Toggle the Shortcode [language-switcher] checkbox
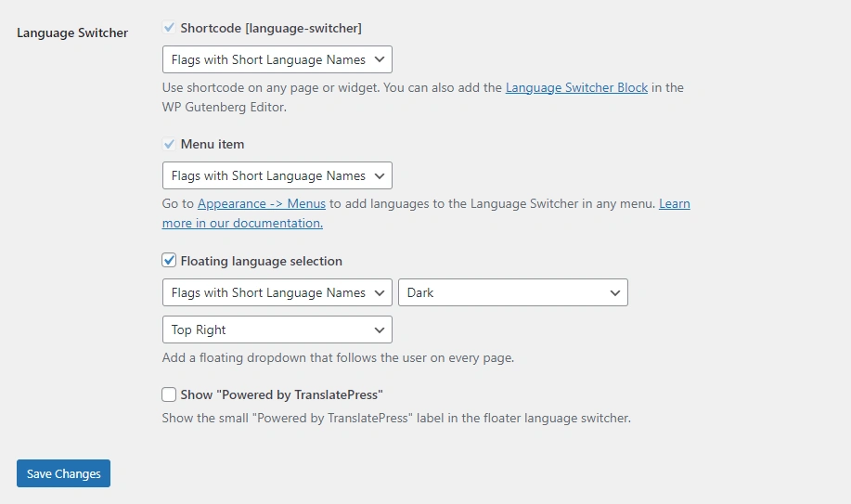This screenshot has width=851, height=504. click(x=169, y=28)
